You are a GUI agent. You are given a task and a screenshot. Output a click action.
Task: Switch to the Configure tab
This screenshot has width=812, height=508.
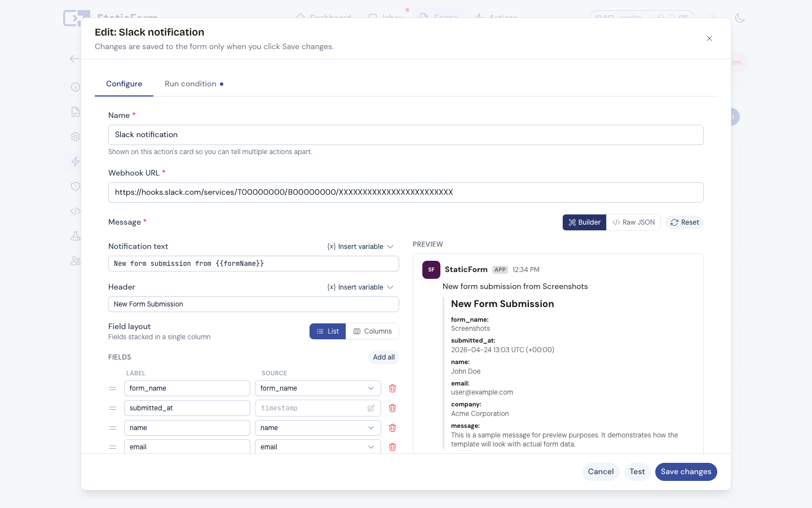[x=124, y=84]
